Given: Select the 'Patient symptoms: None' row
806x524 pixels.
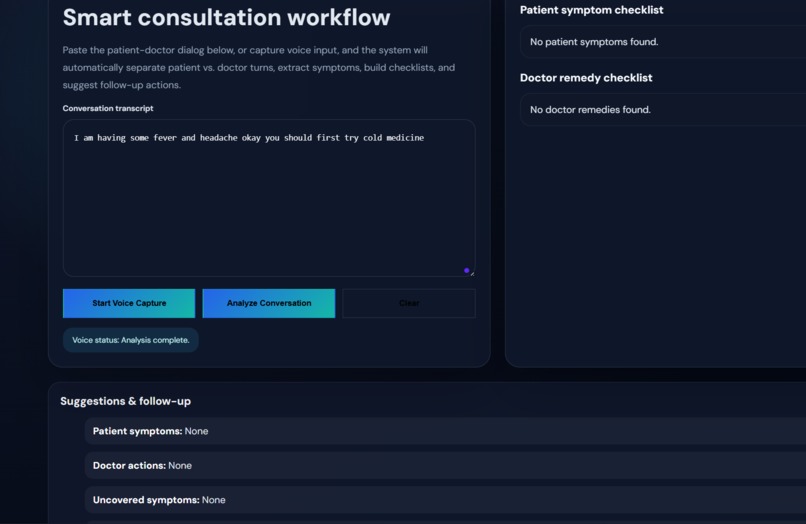Looking at the screenshot, I should click(x=445, y=431).
